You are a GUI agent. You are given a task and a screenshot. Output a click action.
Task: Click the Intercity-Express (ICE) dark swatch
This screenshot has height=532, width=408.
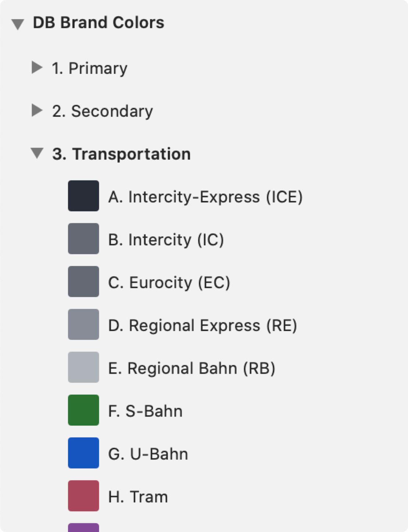(83, 196)
